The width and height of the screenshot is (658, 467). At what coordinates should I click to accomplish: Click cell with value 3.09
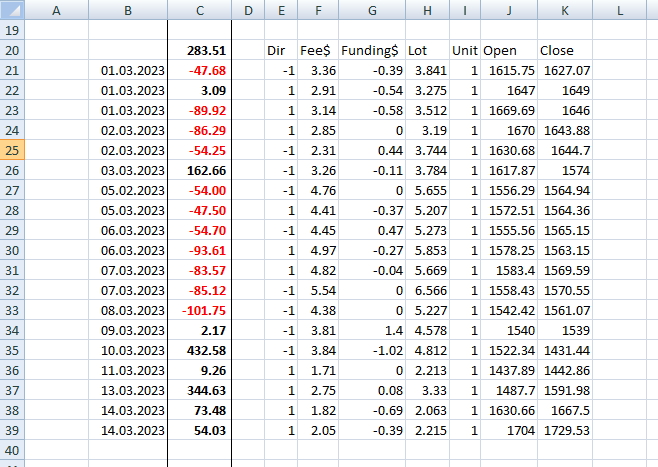200,90
